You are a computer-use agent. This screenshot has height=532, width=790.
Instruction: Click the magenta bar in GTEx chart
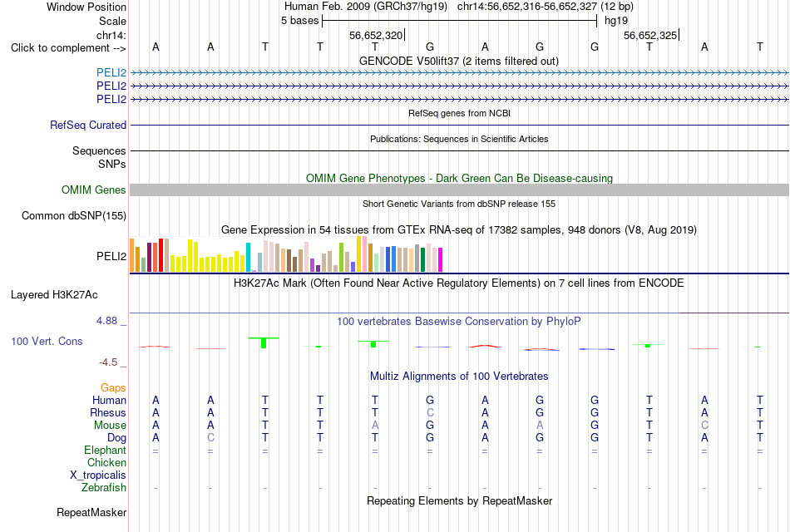tap(441, 260)
